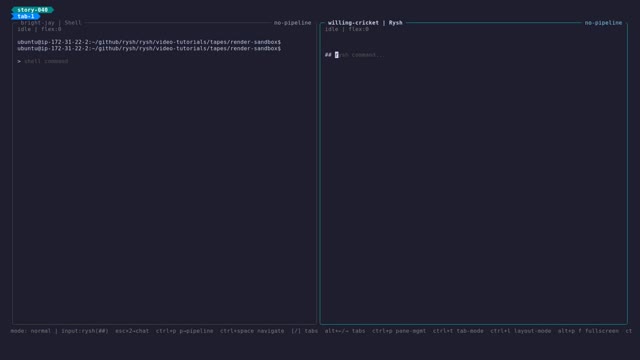Click no-pipeline label of willing-cricket pane
640x360 pixels.
click(603, 23)
